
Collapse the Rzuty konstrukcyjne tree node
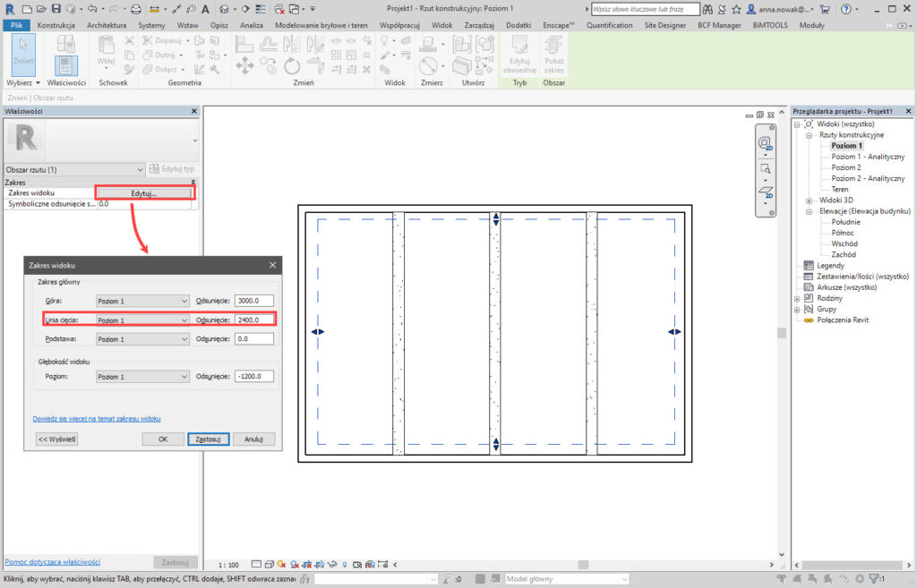click(x=809, y=135)
